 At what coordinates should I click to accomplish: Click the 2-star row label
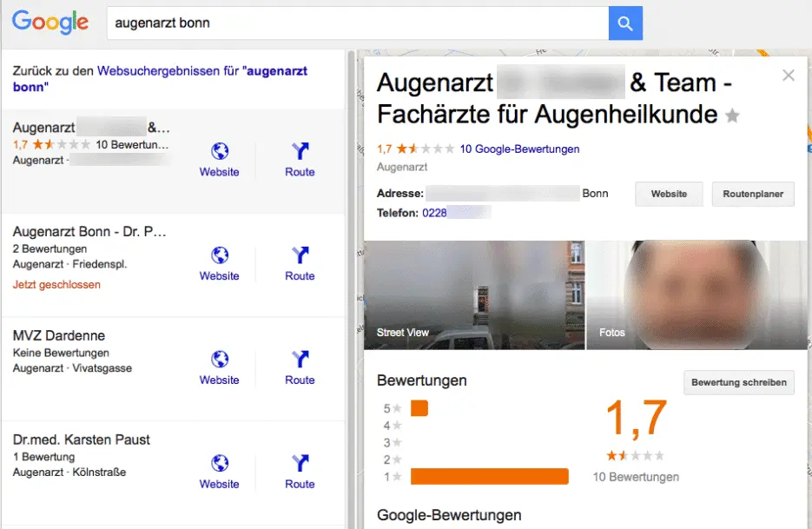point(393,460)
